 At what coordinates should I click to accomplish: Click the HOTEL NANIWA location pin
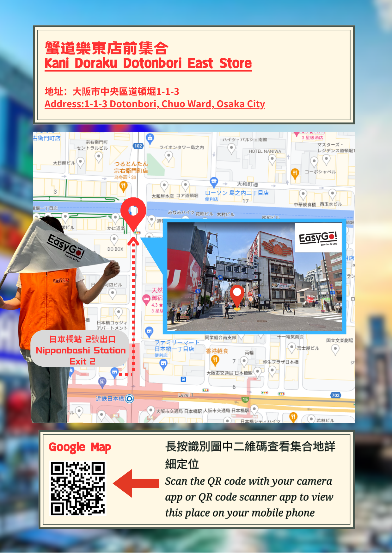272,159
